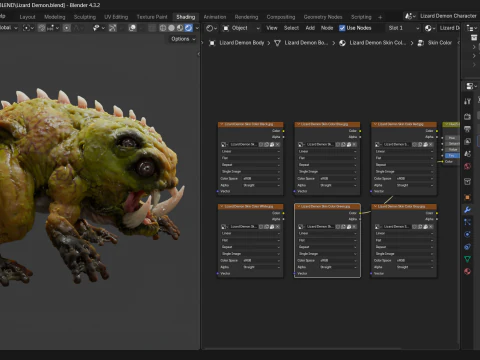Switch to the Compositing workspace tab
Viewport: 480px width, 360px height.
point(281,17)
